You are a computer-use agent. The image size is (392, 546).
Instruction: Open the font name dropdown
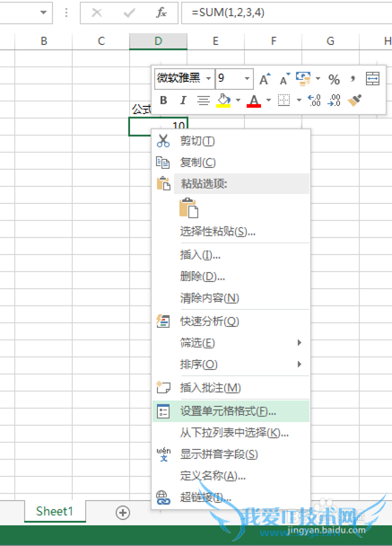tap(208, 78)
